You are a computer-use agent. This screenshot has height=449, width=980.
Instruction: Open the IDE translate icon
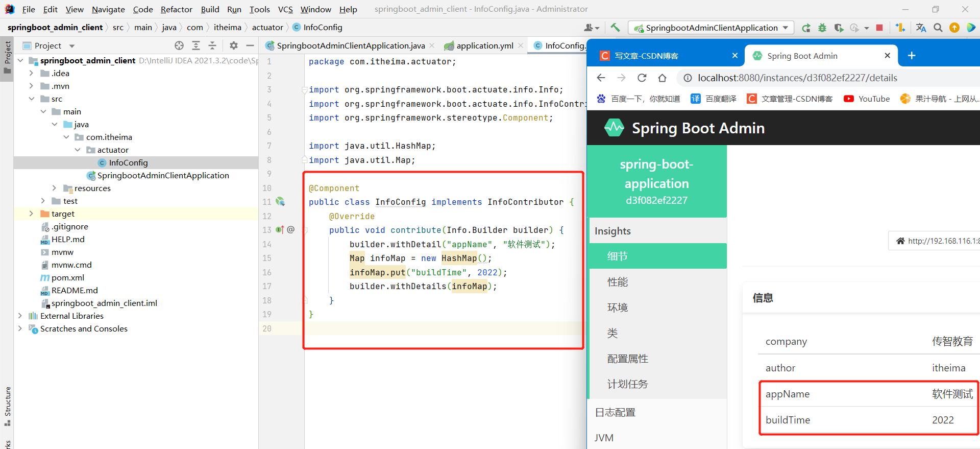pos(921,28)
